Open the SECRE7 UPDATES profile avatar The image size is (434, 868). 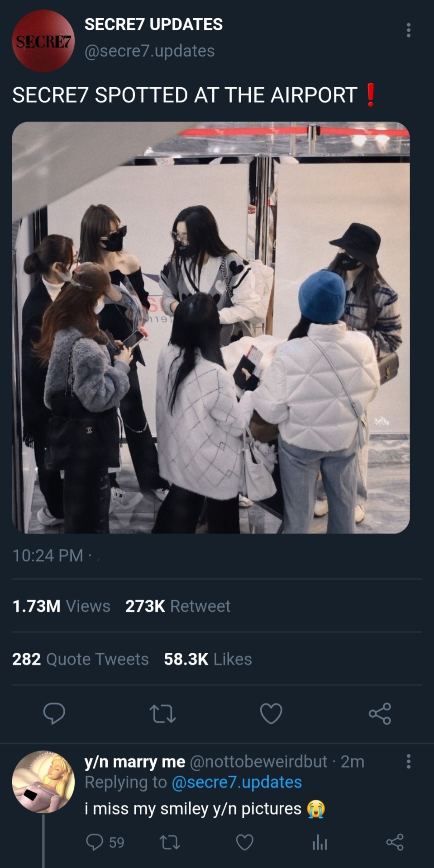[43, 41]
